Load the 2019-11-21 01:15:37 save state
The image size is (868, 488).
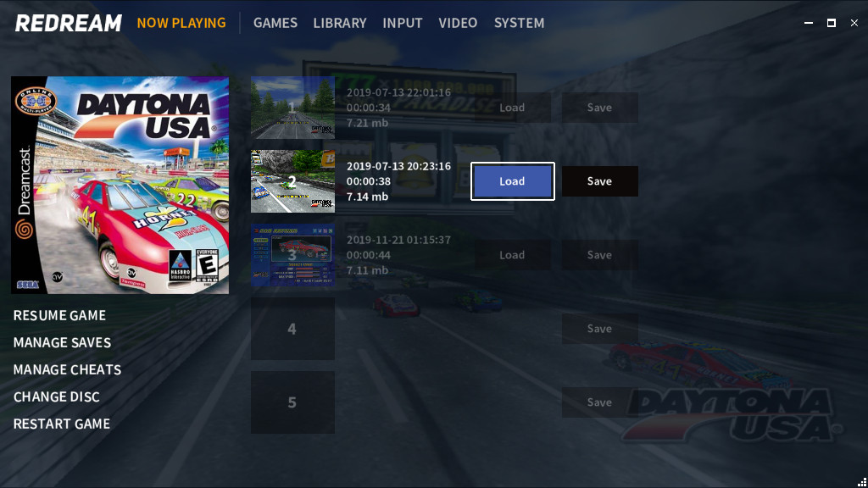pos(512,255)
